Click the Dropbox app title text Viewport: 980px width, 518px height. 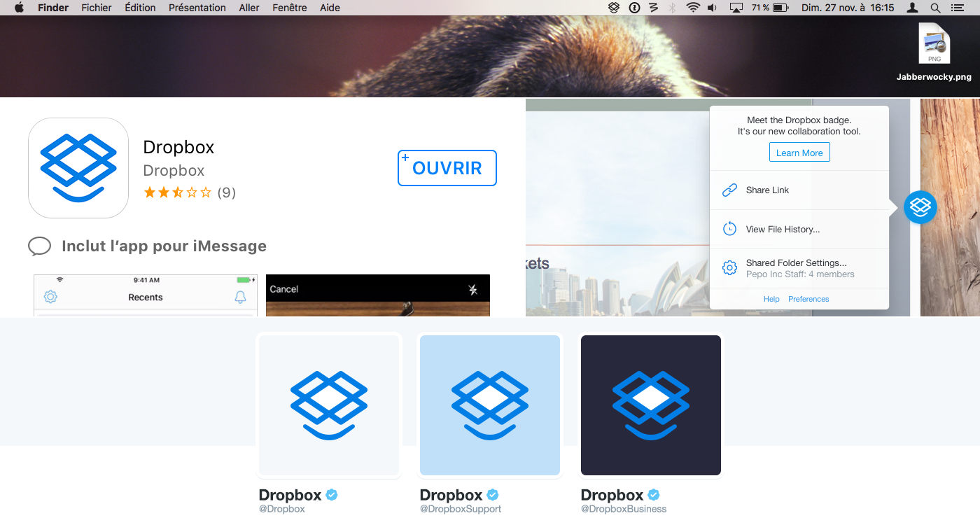(178, 147)
